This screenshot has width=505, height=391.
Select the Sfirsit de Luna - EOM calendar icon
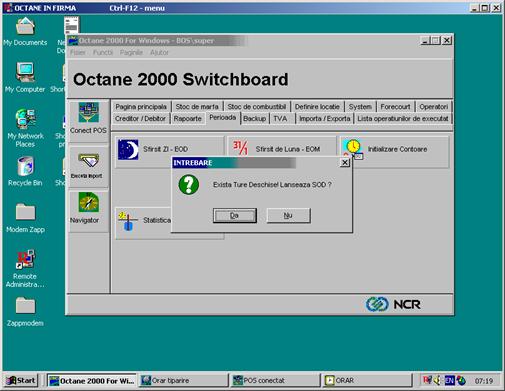click(240, 148)
